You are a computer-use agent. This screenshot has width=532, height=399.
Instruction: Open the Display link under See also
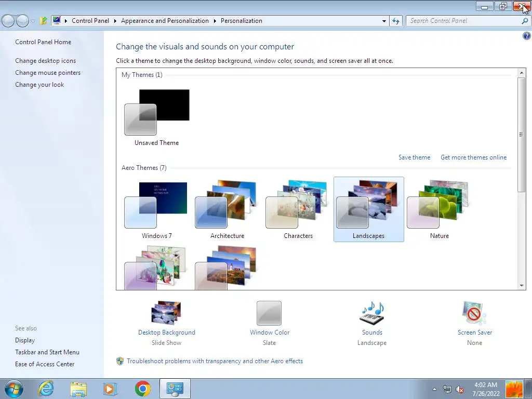point(25,340)
